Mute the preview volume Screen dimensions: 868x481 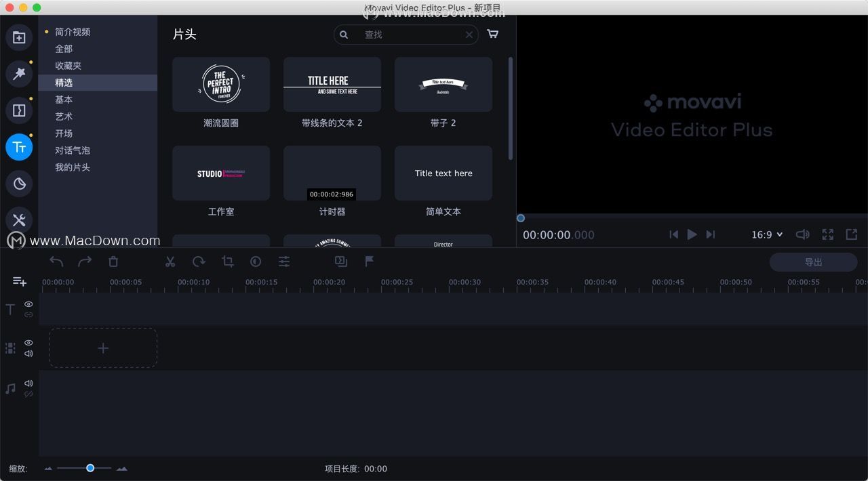[x=802, y=234]
